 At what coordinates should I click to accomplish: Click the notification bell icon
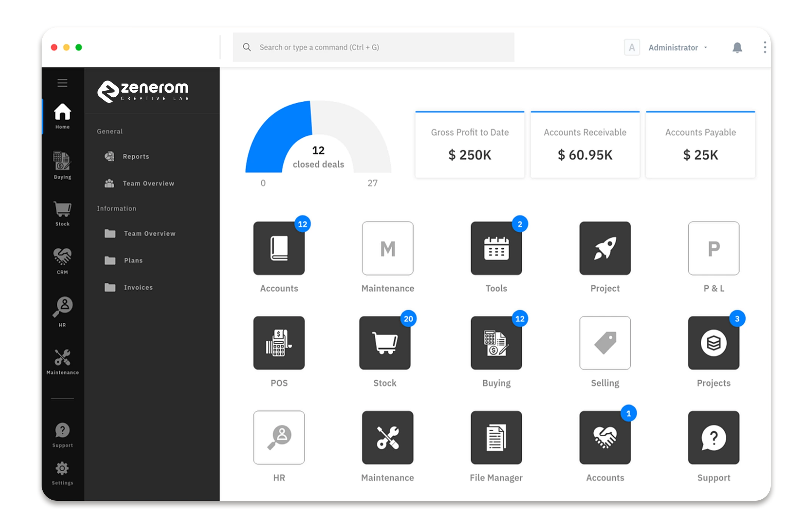(737, 47)
